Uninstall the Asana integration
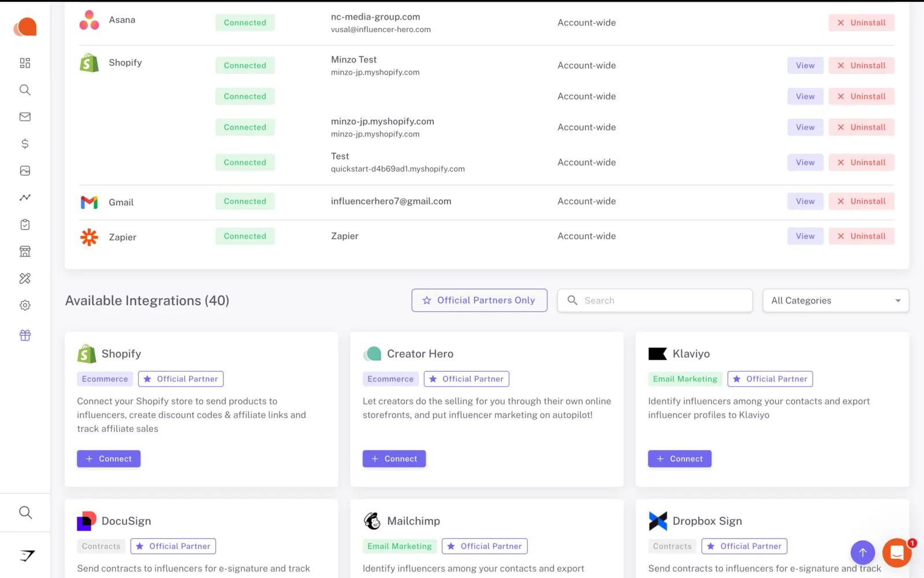The image size is (924, 578). (861, 23)
